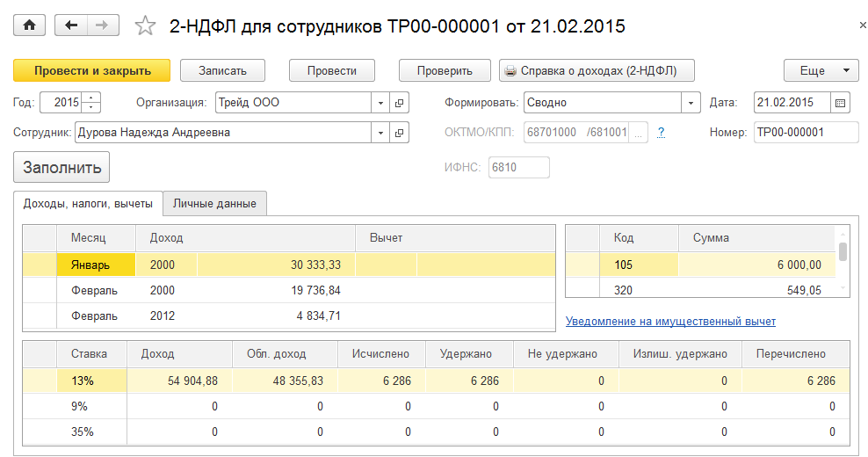Open Организация record with open-form icon
868x457 pixels.
pos(400,103)
